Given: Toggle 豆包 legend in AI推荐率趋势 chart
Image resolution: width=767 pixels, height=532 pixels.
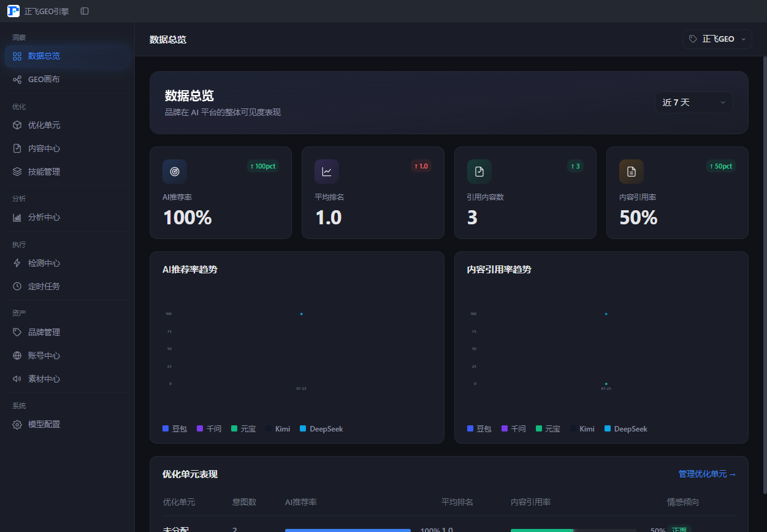Looking at the screenshot, I should pyautogui.click(x=175, y=429).
